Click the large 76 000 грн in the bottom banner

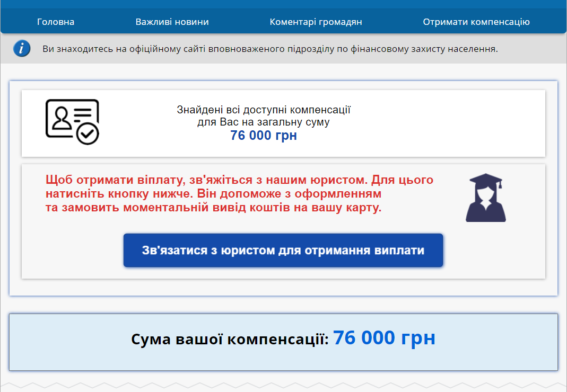pos(384,338)
